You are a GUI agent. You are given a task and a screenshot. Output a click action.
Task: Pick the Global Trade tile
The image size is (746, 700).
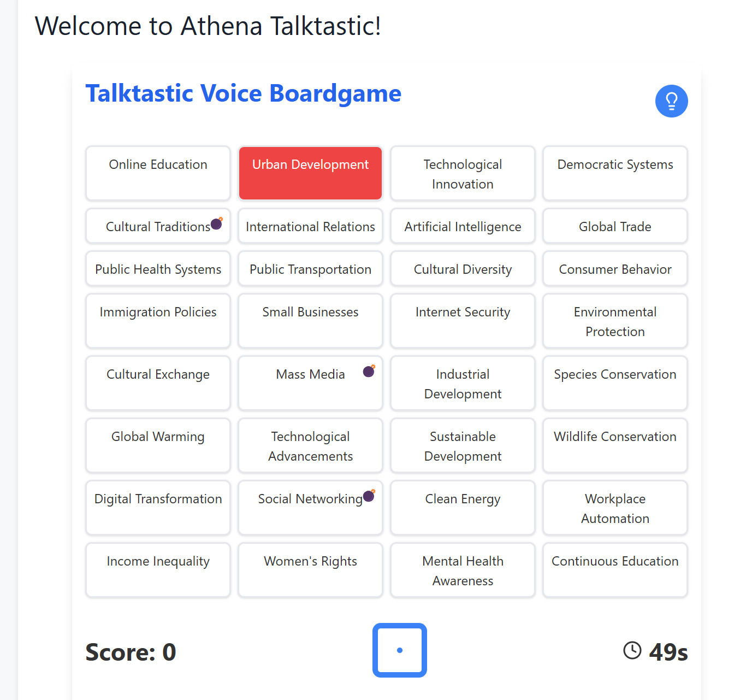pyautogui.click(x=615, y=226)
